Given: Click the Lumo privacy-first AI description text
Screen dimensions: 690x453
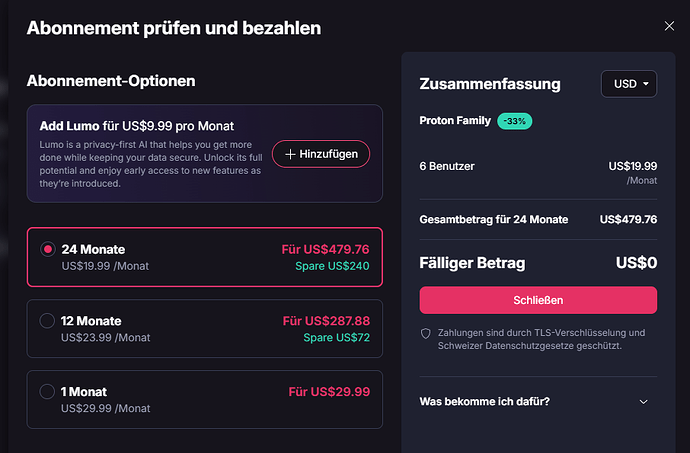Looking at the screenshot, I should pyautogui.click(x=150, y=164).
